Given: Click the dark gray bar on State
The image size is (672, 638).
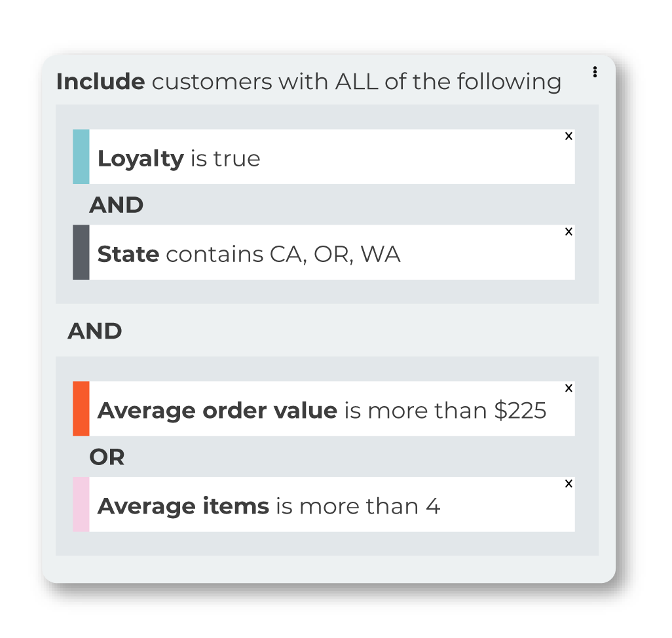Looking at the screenshot, I should 81,252.
